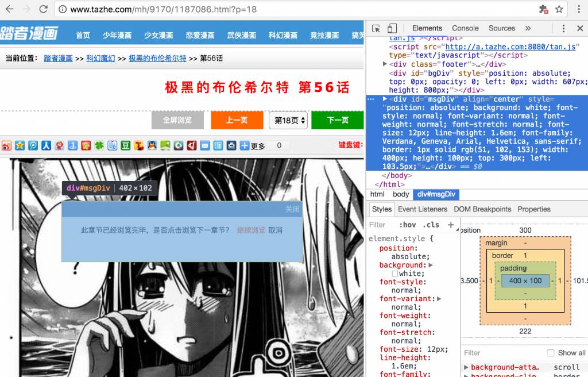
Task: Open the 首页 navigation menu item
Action: point(83,35)
